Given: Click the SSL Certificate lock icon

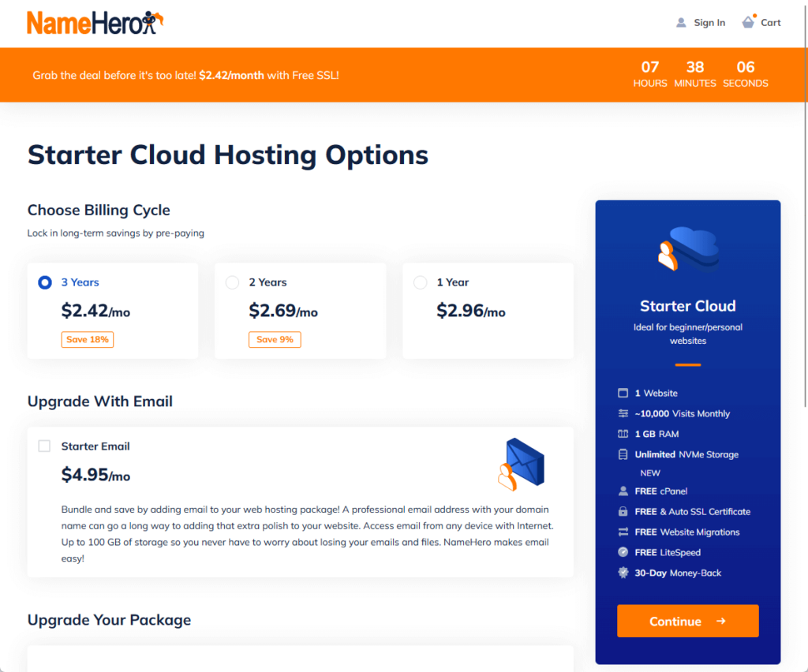Looking at the screenshot, I should (623, 511).
